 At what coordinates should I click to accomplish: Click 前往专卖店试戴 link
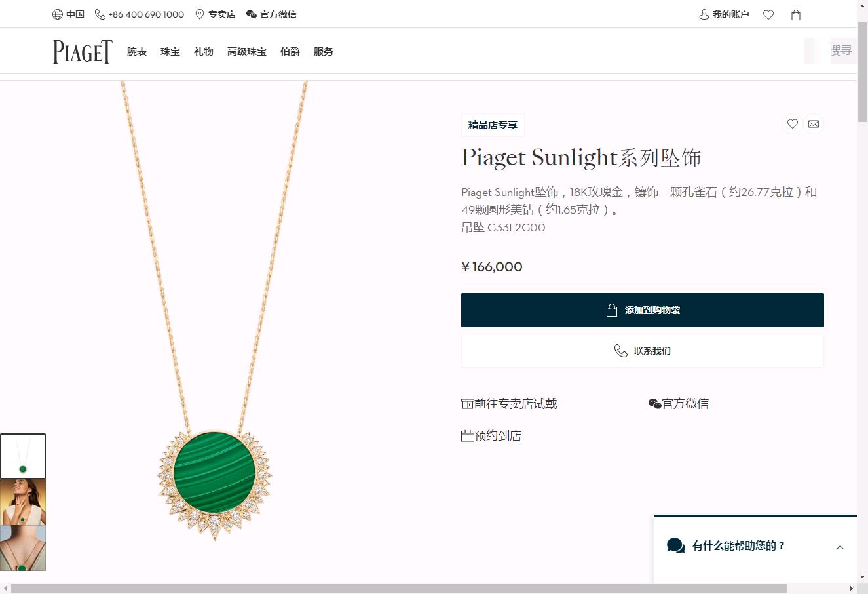(x=509, y=404)
